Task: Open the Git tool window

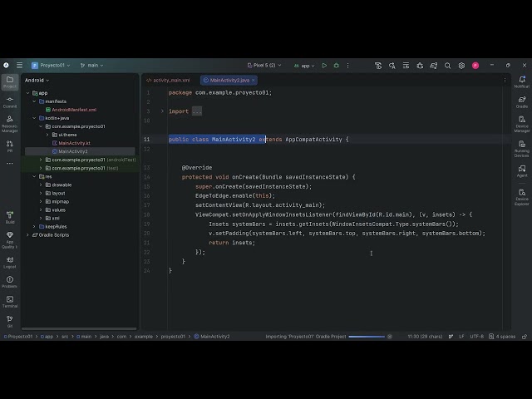Action: [x=10, y=322]
